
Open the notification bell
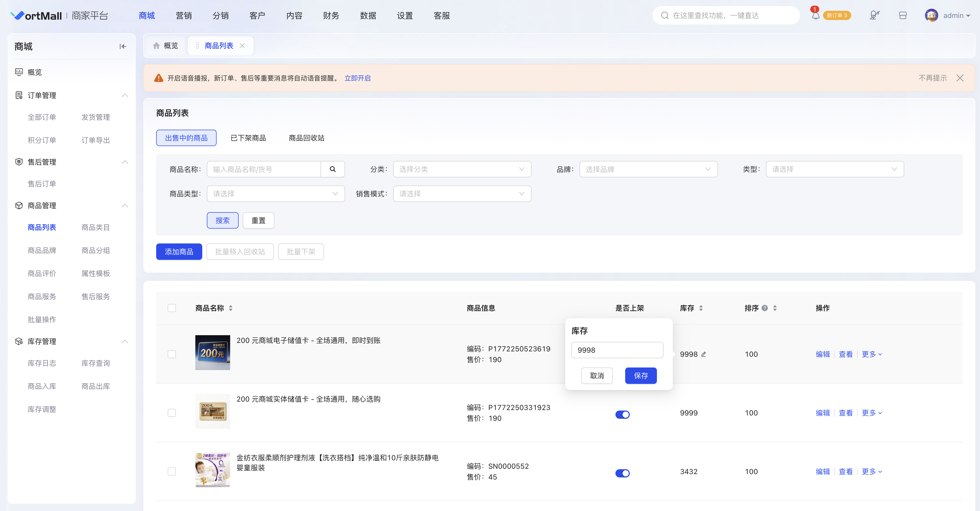click(x=815, y=16)
